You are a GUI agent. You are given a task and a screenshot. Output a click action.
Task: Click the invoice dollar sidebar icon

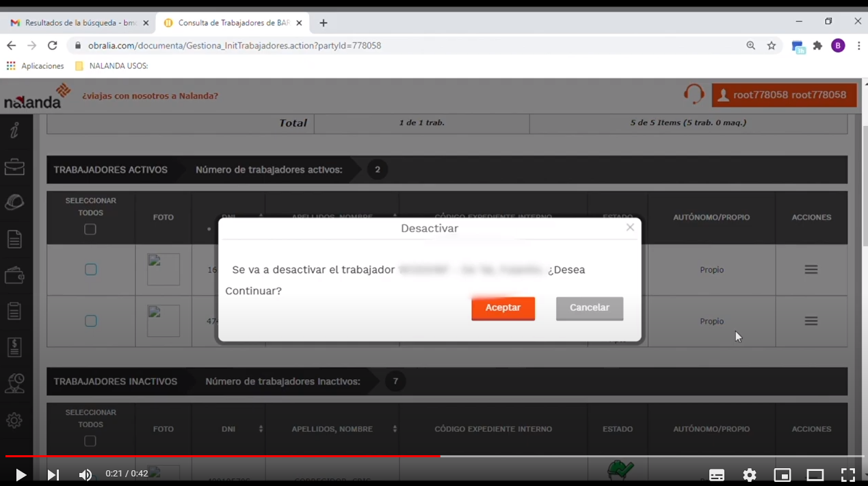[x=14, y=347]
